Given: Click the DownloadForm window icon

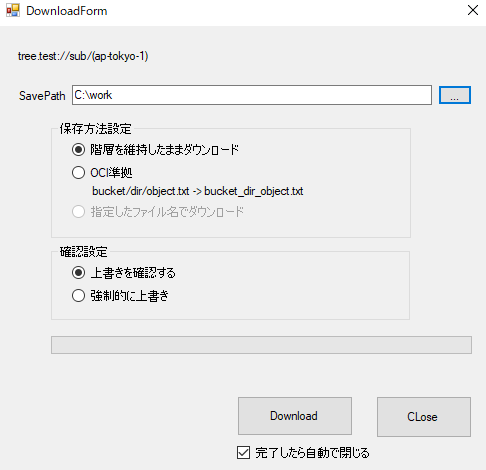Looking at the screenshot, I should pyautogui.click(x=13, y=11).
